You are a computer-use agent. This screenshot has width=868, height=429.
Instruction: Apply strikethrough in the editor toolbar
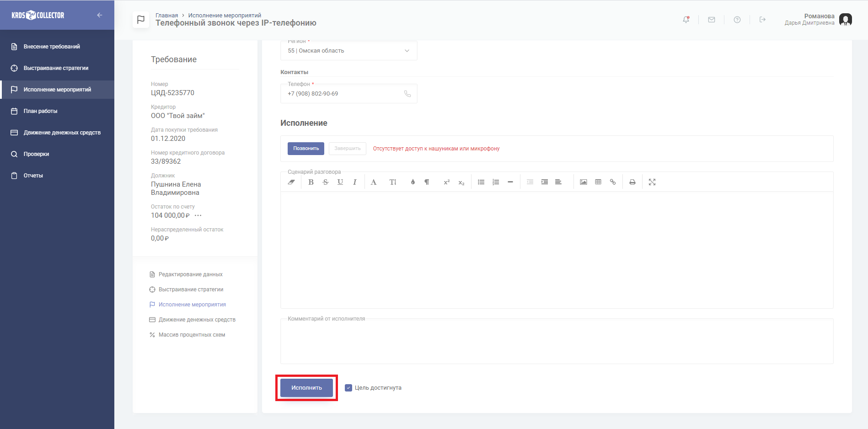[x=326, y=182]
